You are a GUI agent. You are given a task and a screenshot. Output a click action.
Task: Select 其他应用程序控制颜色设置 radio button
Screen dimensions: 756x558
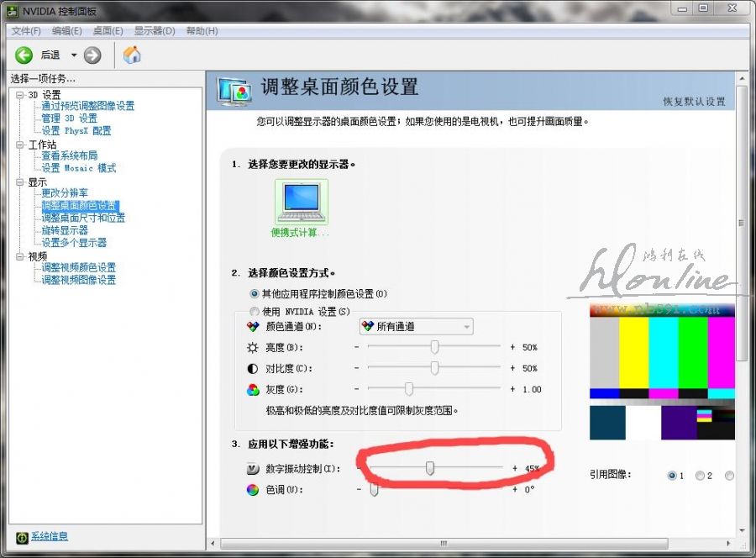[x=255, y=294]
